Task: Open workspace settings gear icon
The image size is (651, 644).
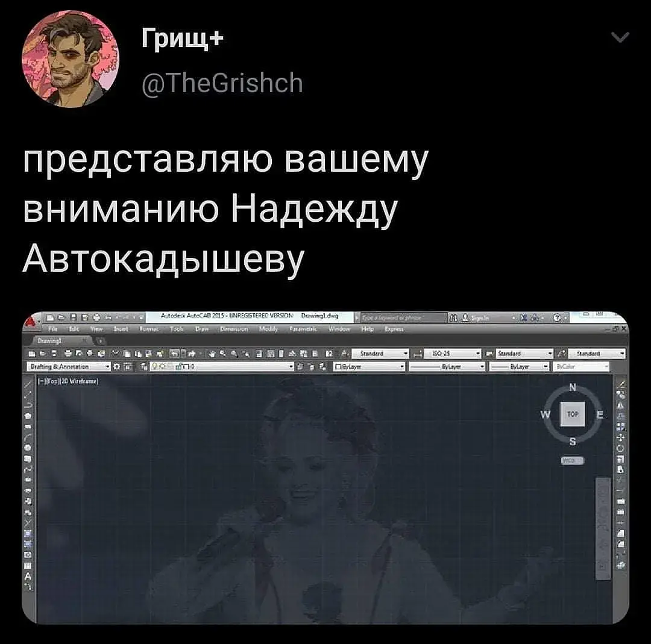Action: point(117,367)
